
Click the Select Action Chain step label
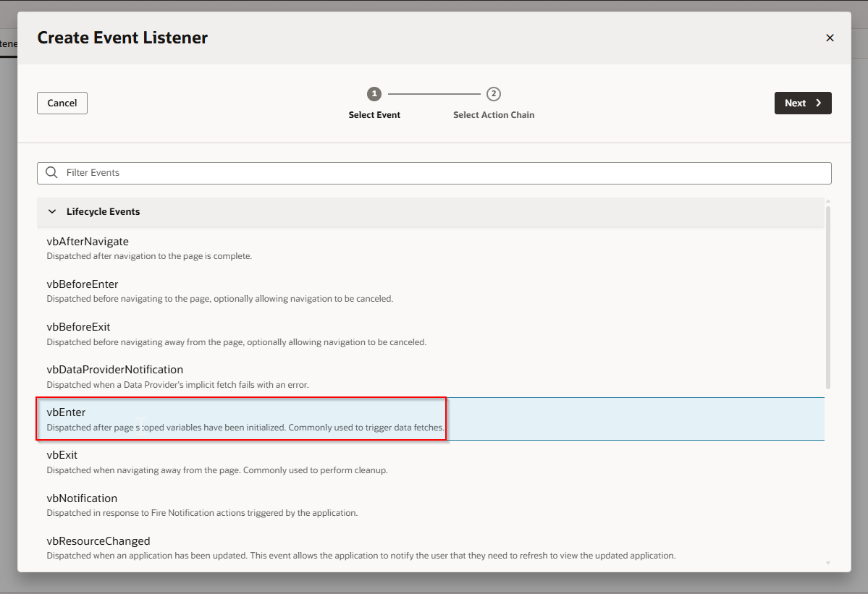(x=494, y=115)
